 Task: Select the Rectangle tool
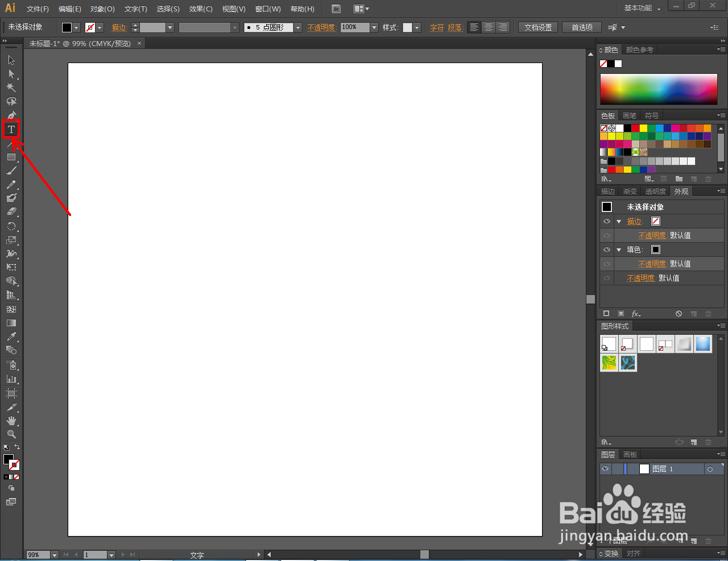tap(11, 157)
